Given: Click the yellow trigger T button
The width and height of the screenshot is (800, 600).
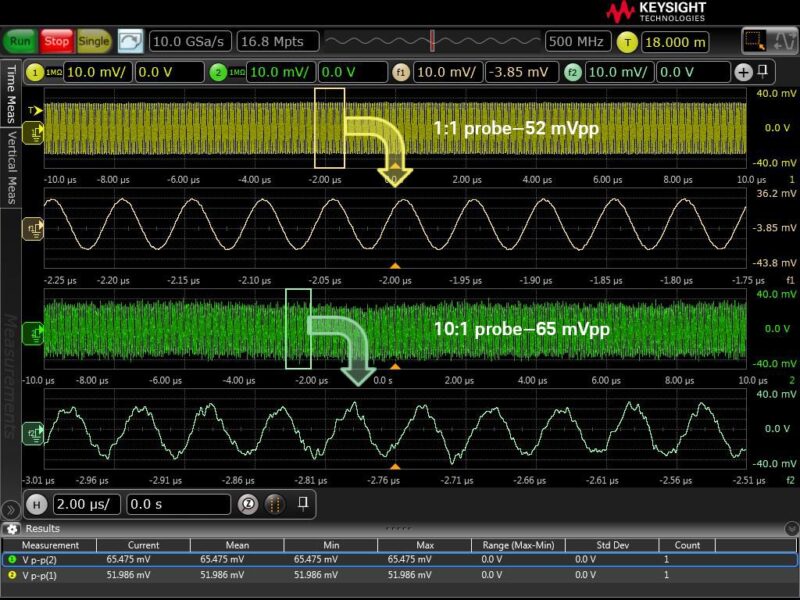Looking at the screenshot, I should click(x=627, y=42).
